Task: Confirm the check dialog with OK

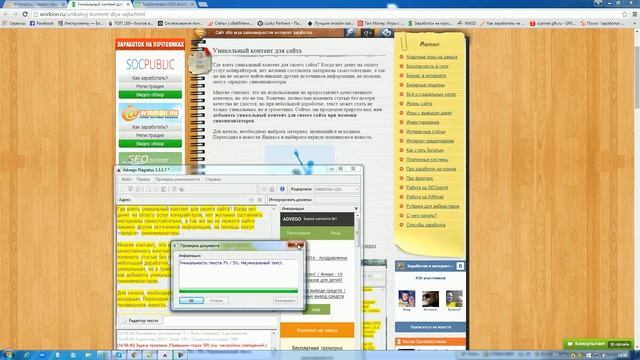Action: [191, 300]
